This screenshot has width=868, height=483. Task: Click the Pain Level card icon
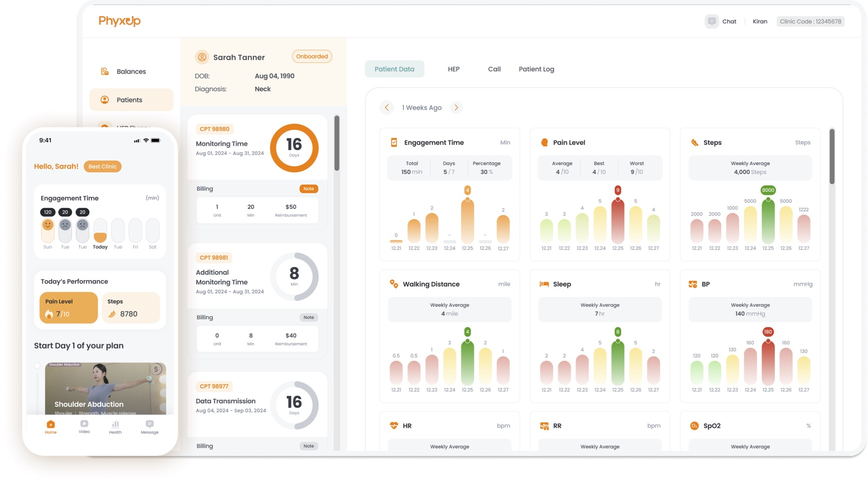pyautogui.click(x=544, y=143)
